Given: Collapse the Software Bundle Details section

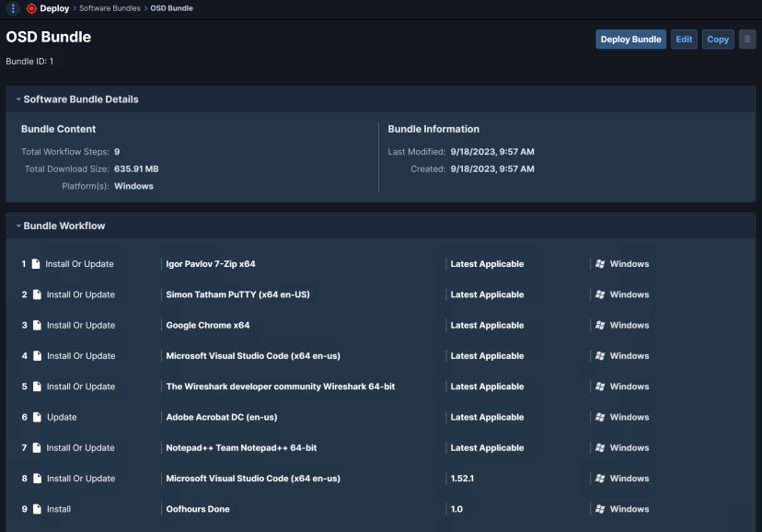Looking at the screenshot, I should (20, 98).
